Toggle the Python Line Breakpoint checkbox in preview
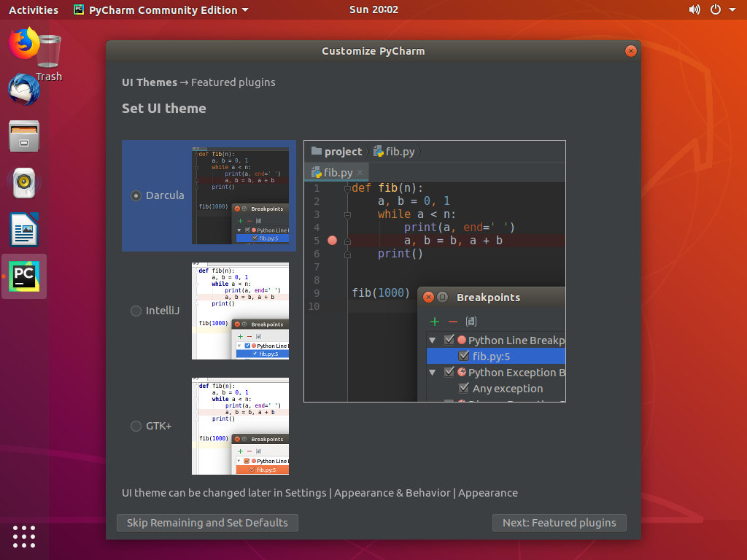 click(449, 340)
